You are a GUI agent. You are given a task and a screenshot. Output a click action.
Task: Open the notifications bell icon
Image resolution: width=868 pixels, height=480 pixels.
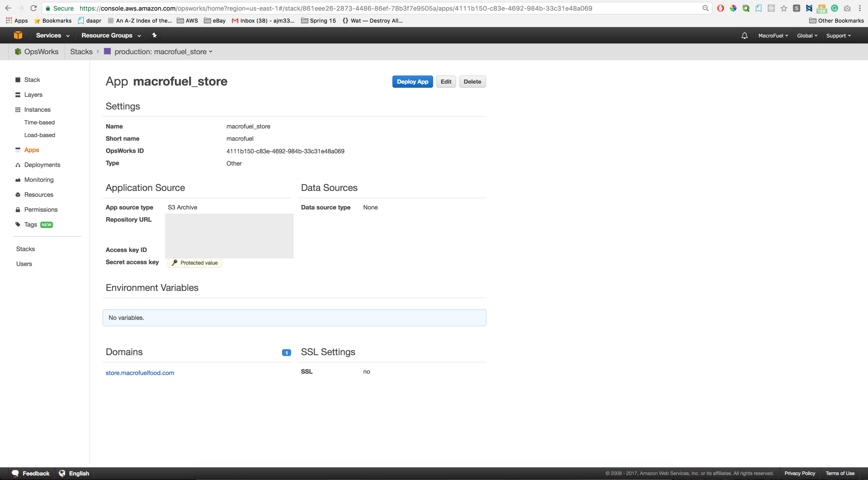pos(744,36)
